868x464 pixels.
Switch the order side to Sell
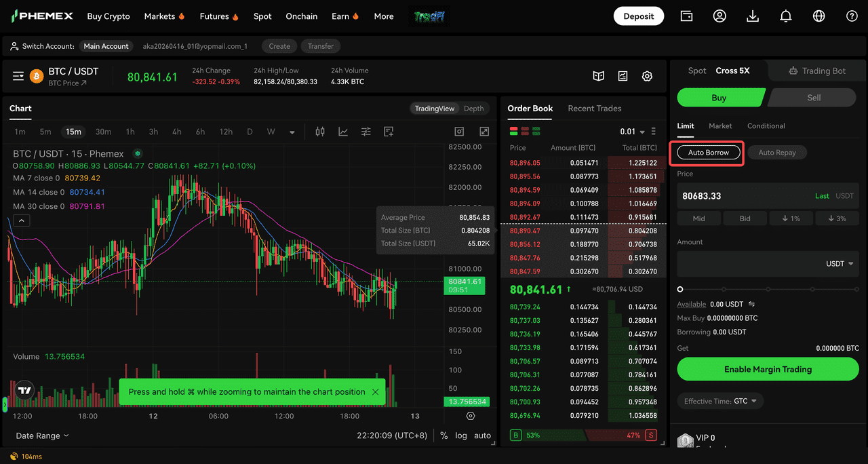(814, 98)
